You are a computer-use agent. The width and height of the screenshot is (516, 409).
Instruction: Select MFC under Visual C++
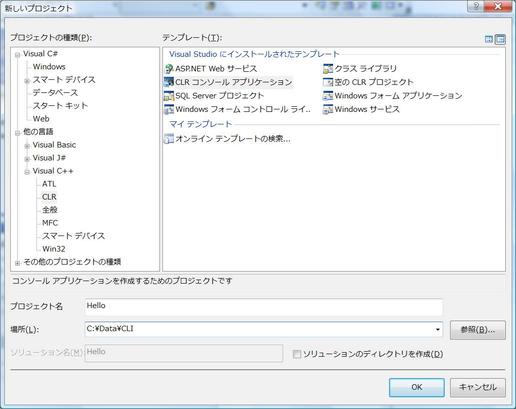click(x=50, y=223)
